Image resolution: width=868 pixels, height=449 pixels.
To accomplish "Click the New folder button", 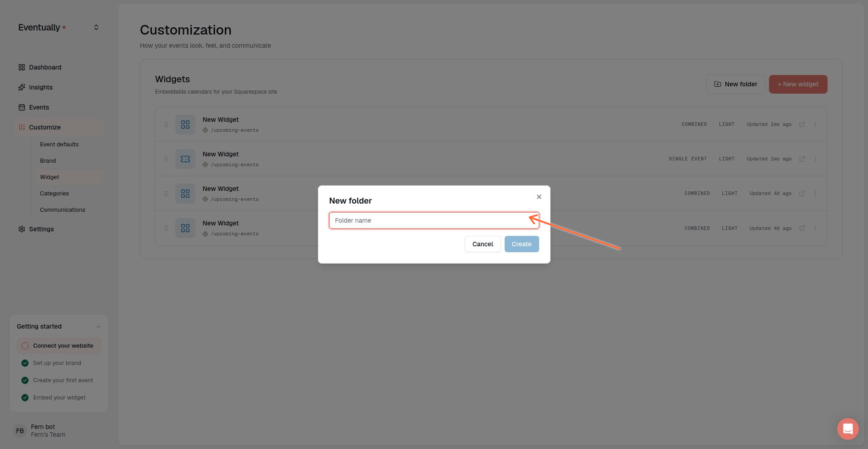I will (x=735, y=84).
